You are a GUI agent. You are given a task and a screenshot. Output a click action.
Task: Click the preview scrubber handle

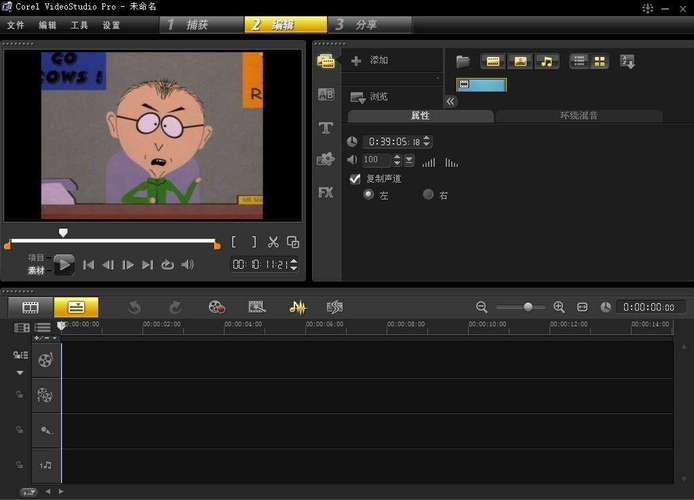63,233
